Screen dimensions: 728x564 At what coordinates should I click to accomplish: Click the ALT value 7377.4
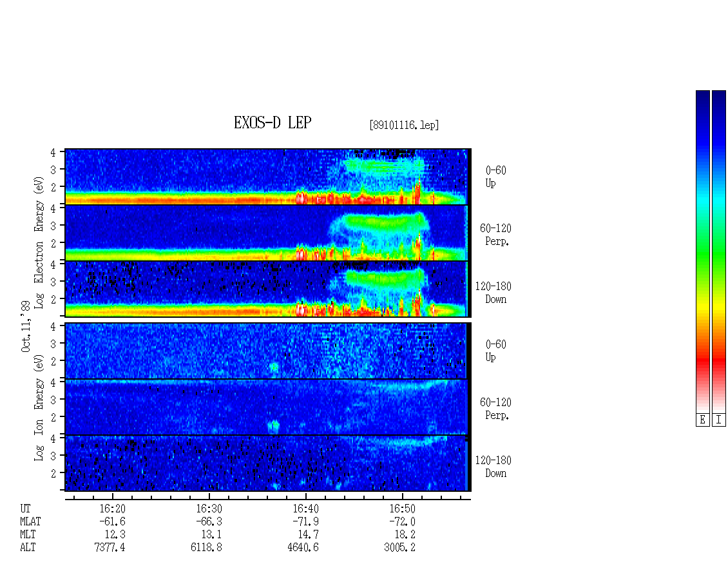tap(110, 548)
